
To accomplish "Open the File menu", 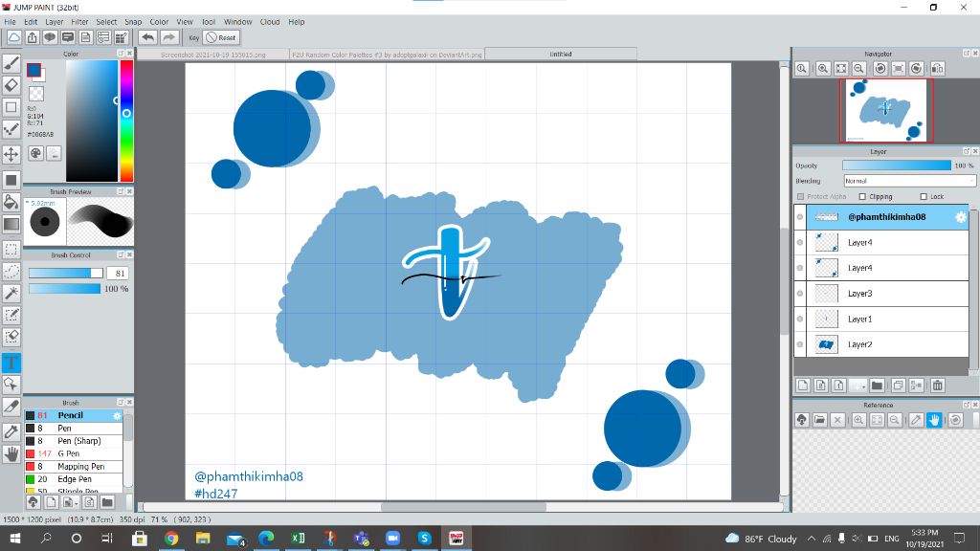I will (x=10, y=22).
